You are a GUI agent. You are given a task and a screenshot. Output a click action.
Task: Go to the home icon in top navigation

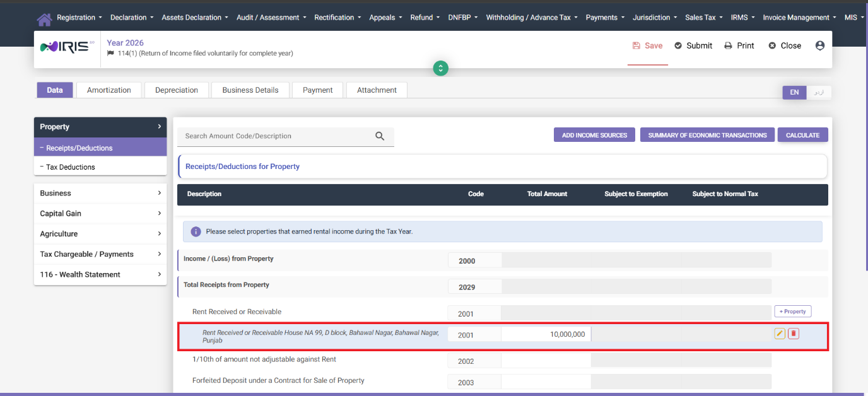coord(44,19)
